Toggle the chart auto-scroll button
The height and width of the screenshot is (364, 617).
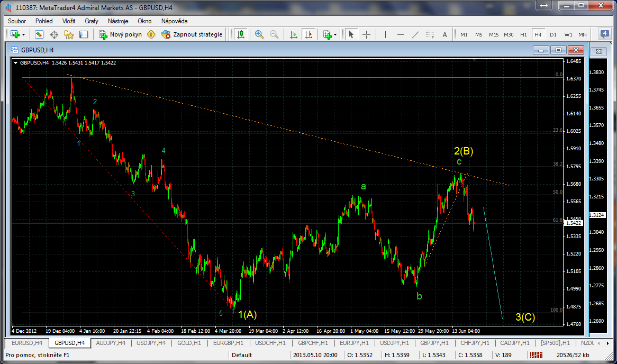coord(294,34)
